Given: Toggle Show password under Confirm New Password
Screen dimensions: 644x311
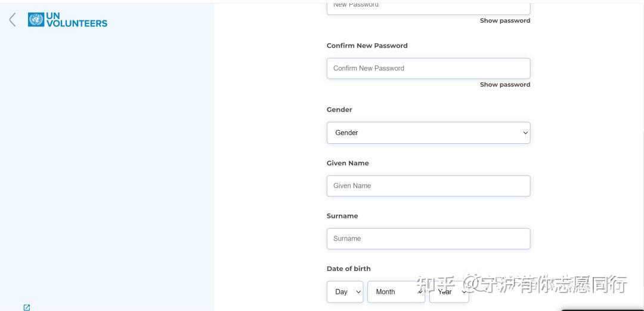Looking at the screenshot, I should click(504, 85).
